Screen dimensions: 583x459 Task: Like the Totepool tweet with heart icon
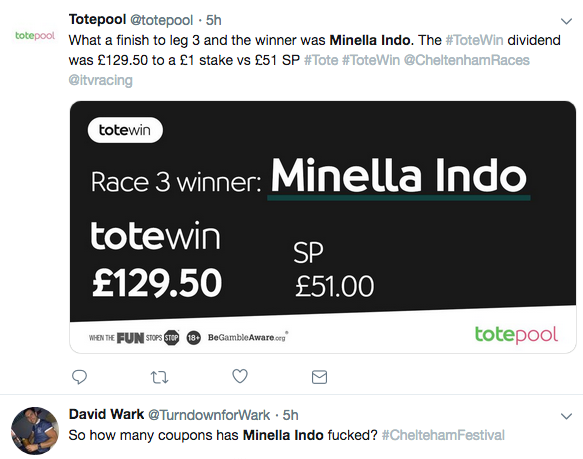(x=240, y=376)
